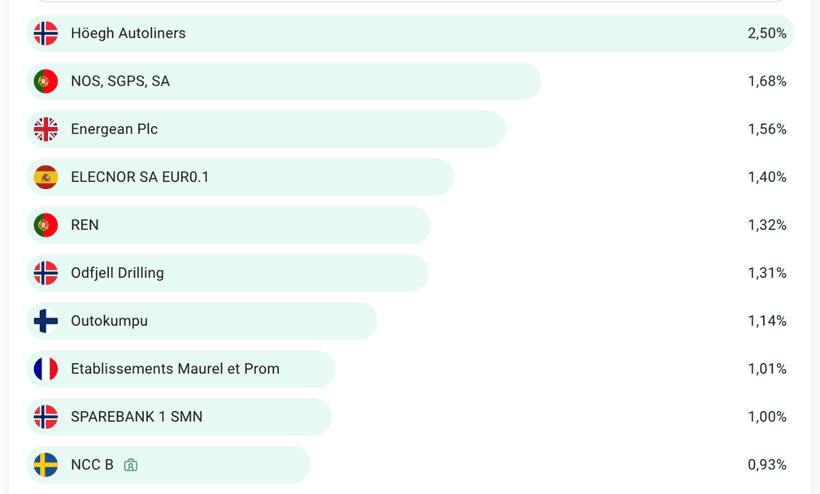The height and width of the screenshot is (494, 820).
Task: Click the Swedish flag beside NCC B
Action: click(46, 465)
